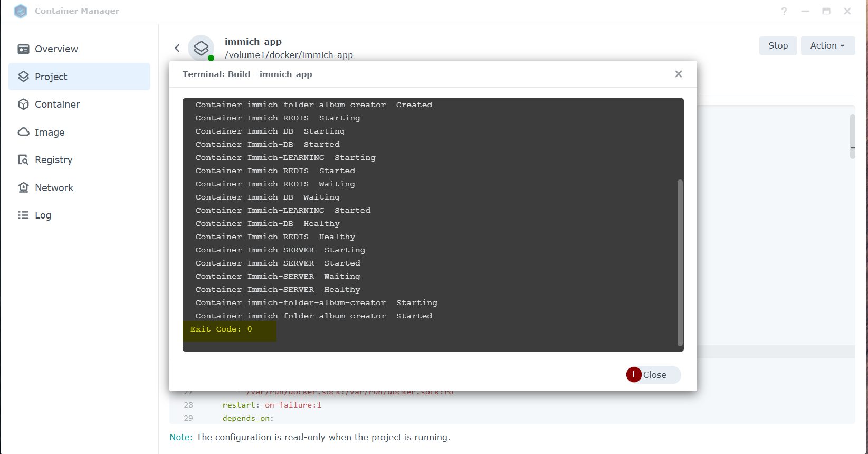Close the Terminal Build dialog with X
Screen dimensions: 868x454
679,74
